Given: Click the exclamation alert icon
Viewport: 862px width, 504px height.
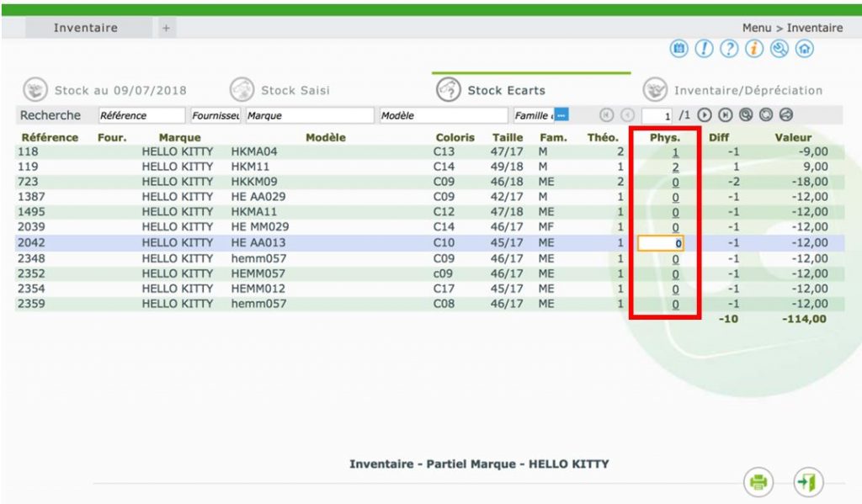Looking at the screenshot, I should click(x=705, y=49).
